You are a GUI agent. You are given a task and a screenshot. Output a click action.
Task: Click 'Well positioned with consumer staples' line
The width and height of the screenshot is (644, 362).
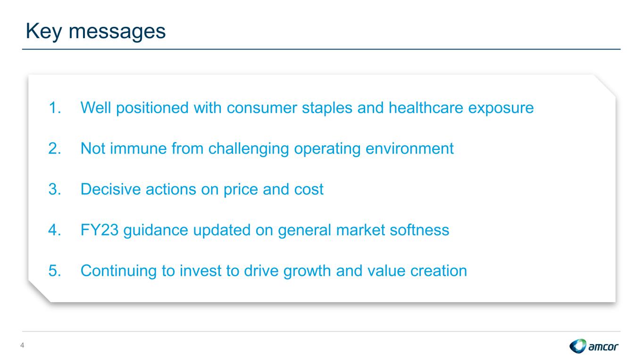(307, 108)
